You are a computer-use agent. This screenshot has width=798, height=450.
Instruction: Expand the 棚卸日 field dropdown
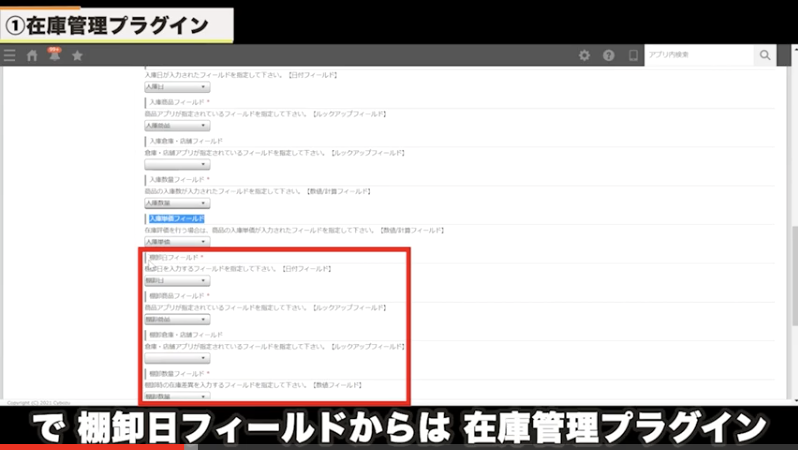click(x=177, y=281)
